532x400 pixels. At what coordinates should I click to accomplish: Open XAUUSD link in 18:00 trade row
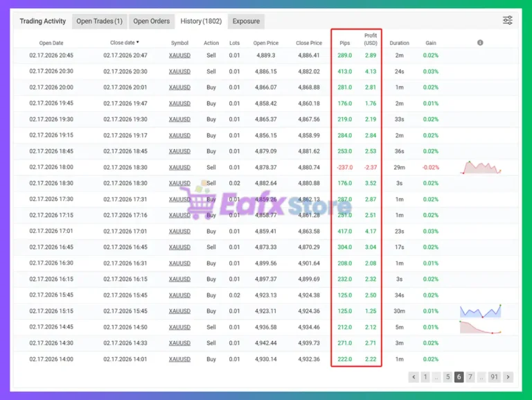click(179, 167)
